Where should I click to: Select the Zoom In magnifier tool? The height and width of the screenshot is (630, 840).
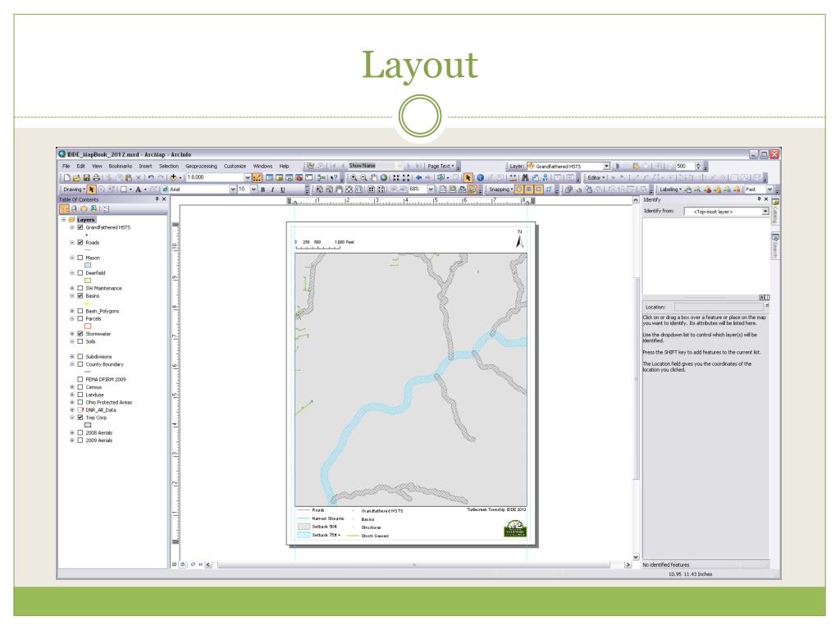[354, 178]
